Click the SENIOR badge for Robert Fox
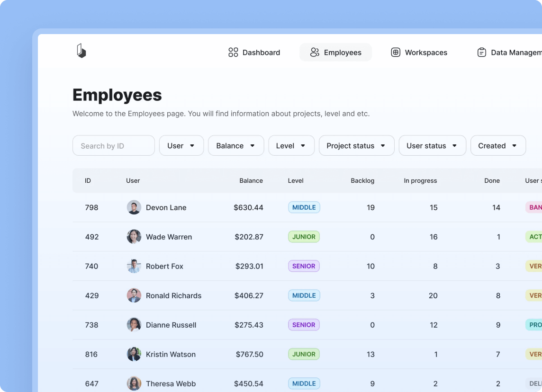Screen dimensions: 542x392 (304, 266)
